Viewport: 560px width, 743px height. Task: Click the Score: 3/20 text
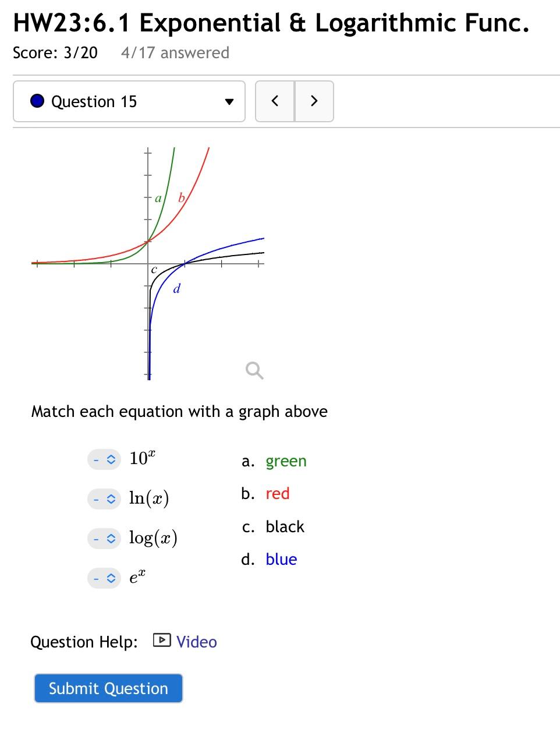(54, 53)
